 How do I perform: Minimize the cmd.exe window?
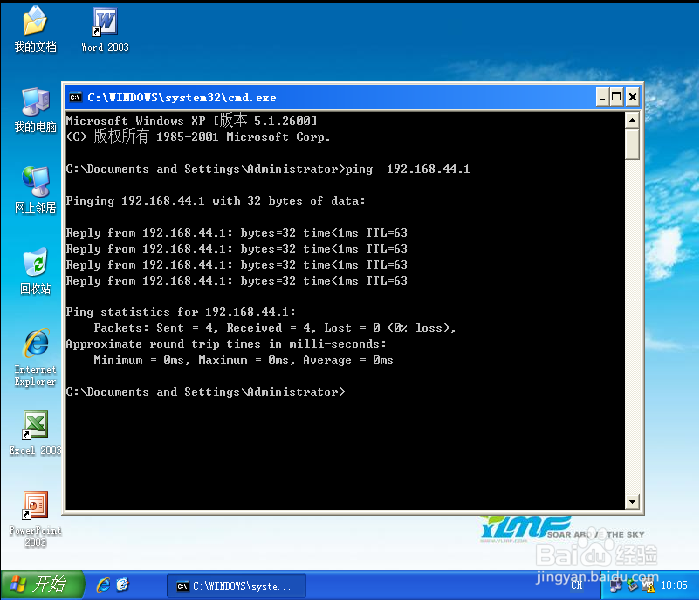pyautogui.click(x=602, y=97)
